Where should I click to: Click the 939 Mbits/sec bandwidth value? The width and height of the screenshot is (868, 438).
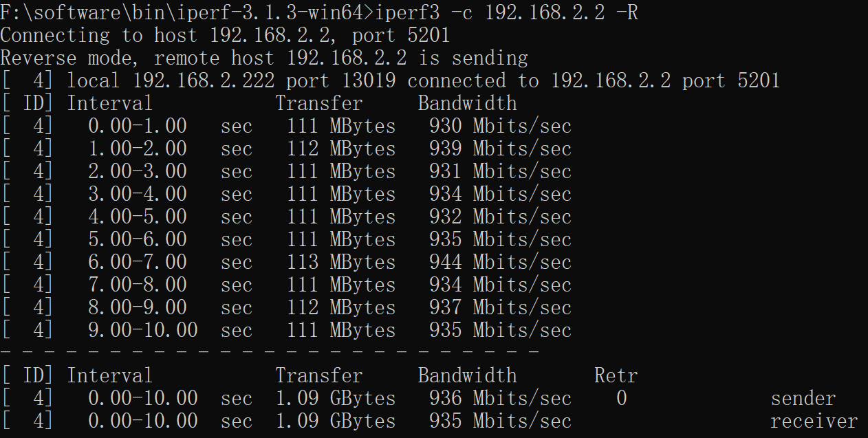pyautogui.click(x=500, y=149)
